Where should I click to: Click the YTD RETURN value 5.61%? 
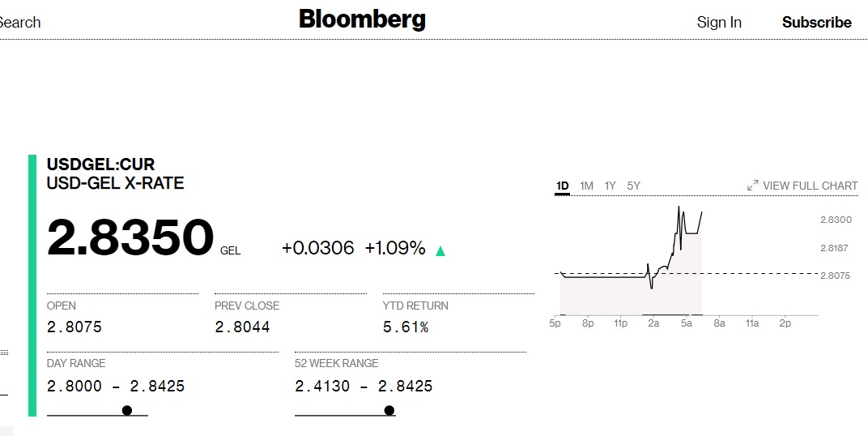406,327
